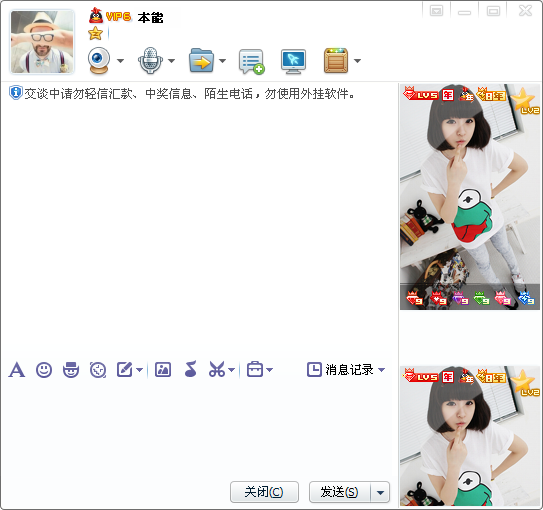Send a window shake nudge
The image size is (543, 510).
point(98,370)
